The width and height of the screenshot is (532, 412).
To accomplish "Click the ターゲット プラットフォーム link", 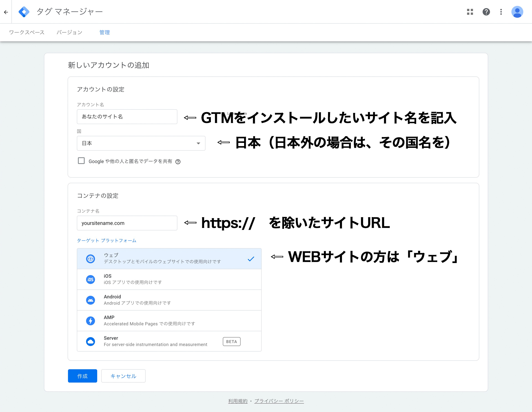I will click(107, 241).
